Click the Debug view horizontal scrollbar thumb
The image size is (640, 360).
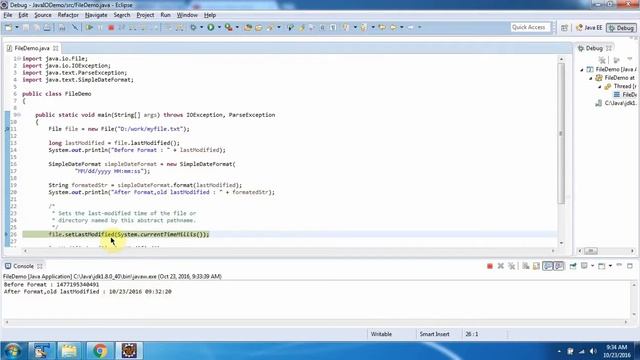pyautogui.click(x=591, y=251)
